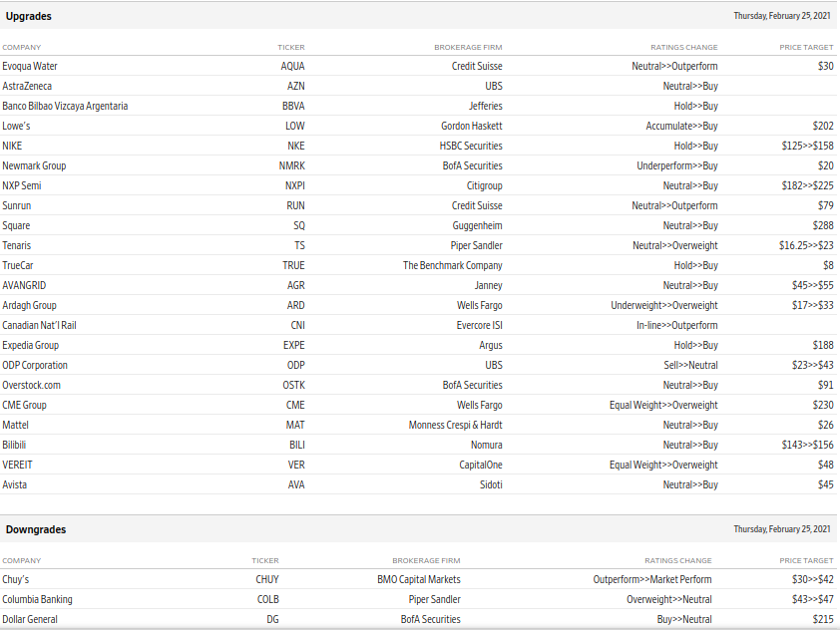Click Nomura brokerage firm
This screenshot has height=630, width=840.
coord(487,445)
